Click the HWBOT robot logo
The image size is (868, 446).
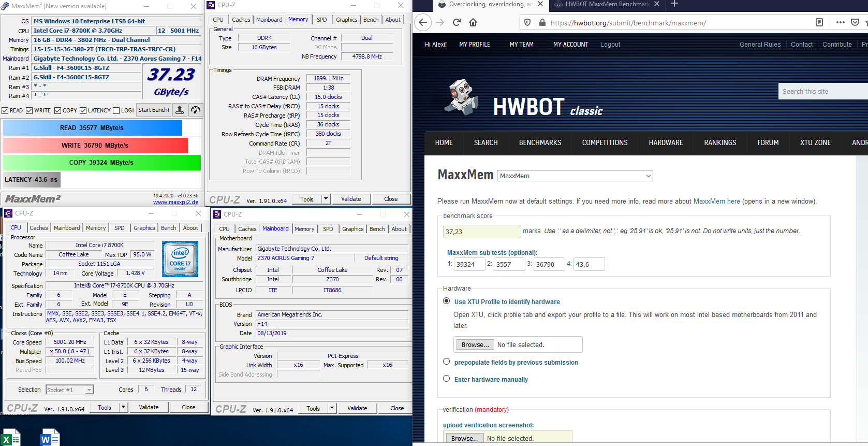point(461,97)
